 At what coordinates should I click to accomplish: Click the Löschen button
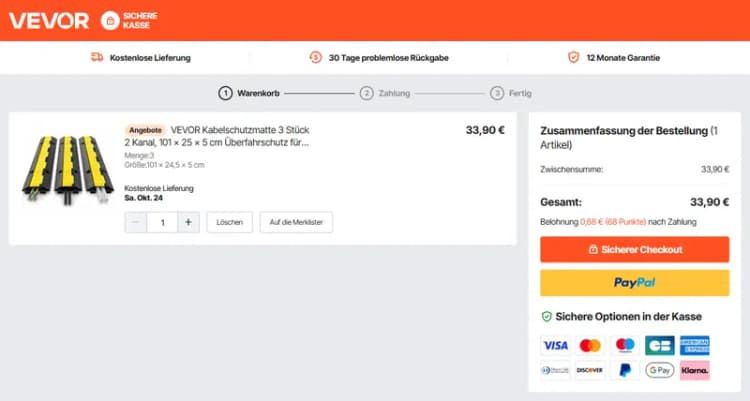click(x=230, y=222)
